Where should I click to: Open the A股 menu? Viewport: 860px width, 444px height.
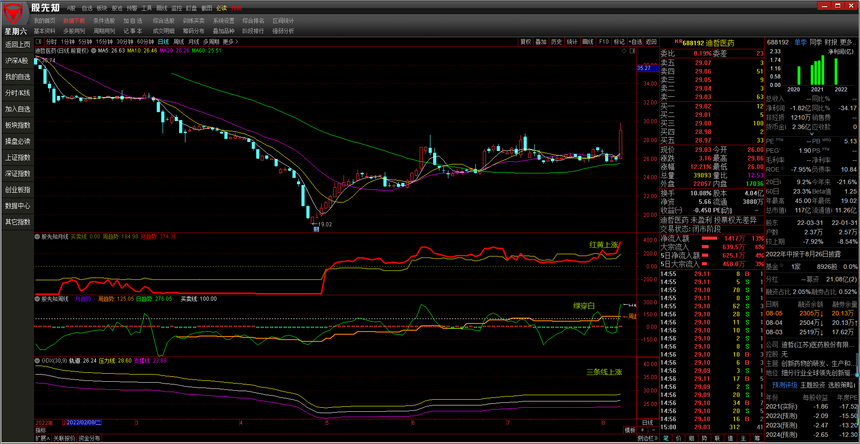click(71, 9)
